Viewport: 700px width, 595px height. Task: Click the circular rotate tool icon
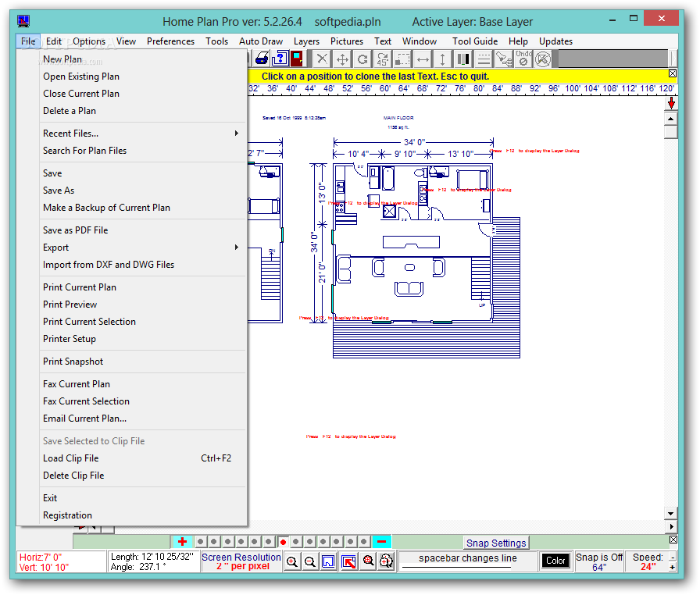coord(362,59)
